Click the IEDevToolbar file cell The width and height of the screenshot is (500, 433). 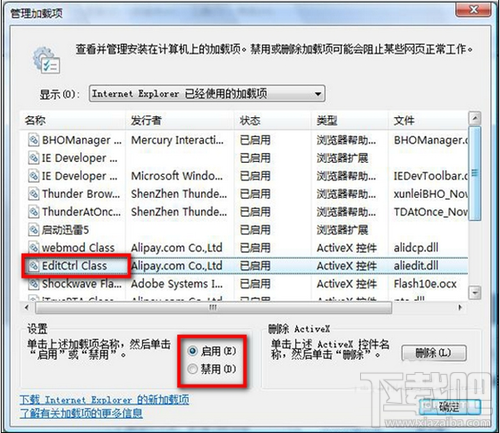pos(430,176)
